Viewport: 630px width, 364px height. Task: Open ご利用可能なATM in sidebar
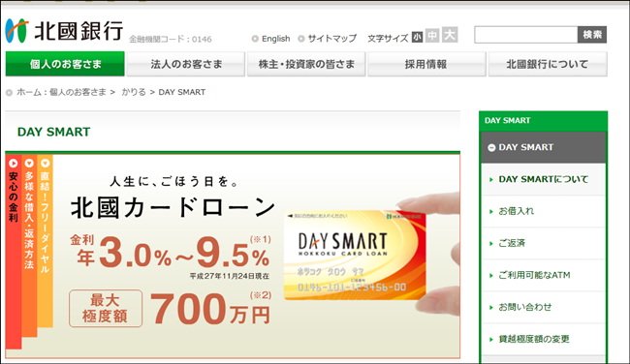[544, 275]
